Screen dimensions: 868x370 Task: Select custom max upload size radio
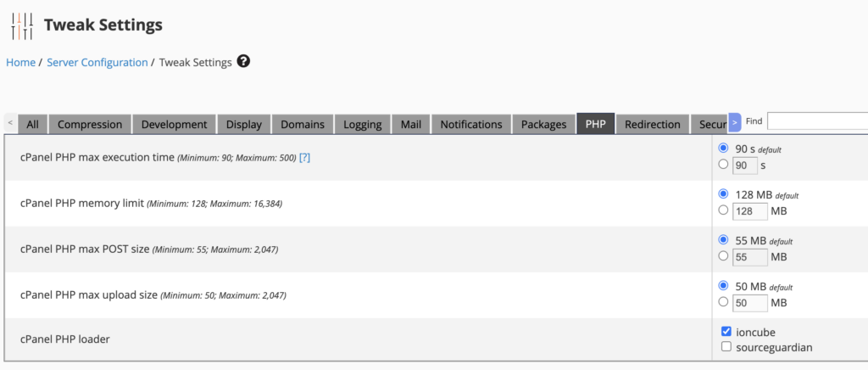[x=723, y=302]
